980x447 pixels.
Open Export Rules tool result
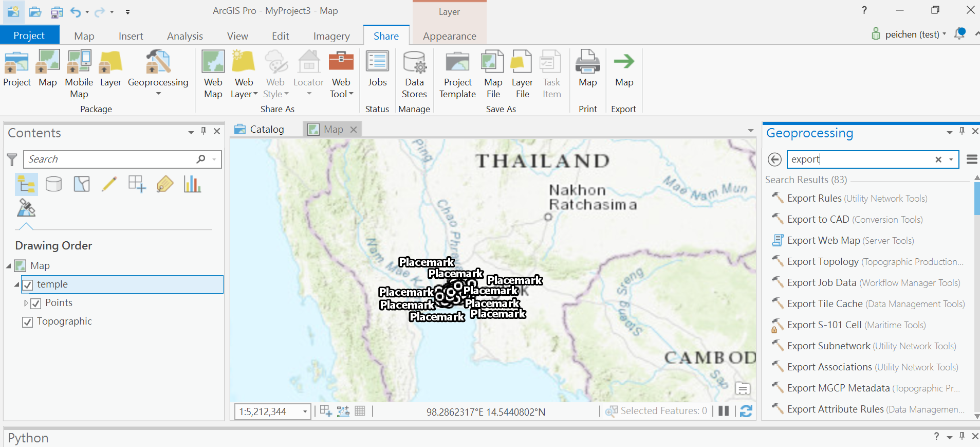coord(857,198)
